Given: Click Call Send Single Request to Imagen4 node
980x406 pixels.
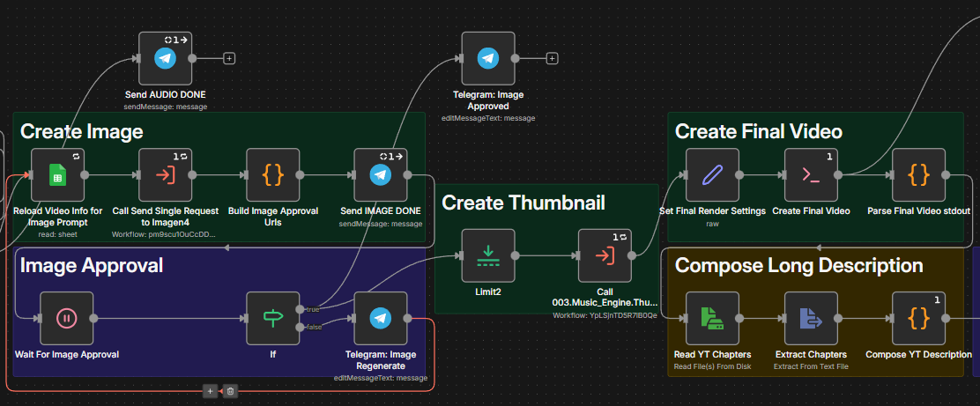Looking at the screenshot, I should 165,174.
